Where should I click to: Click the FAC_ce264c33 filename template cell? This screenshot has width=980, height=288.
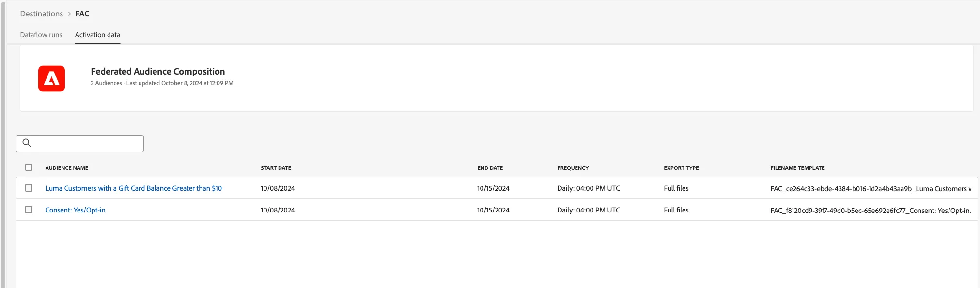[x=871, y=189]
